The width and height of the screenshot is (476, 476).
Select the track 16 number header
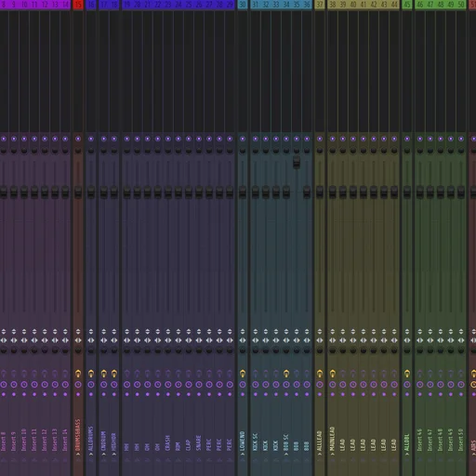coord(91,5)
